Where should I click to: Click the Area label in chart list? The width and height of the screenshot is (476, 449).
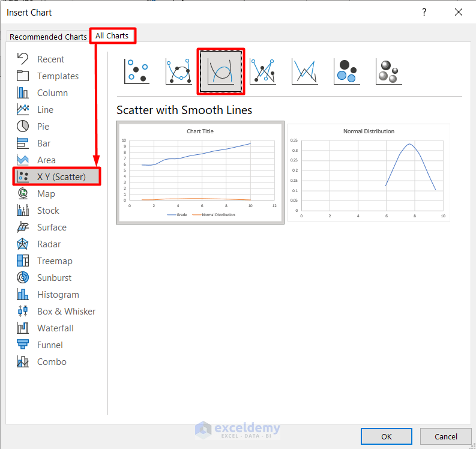(46, 160)
